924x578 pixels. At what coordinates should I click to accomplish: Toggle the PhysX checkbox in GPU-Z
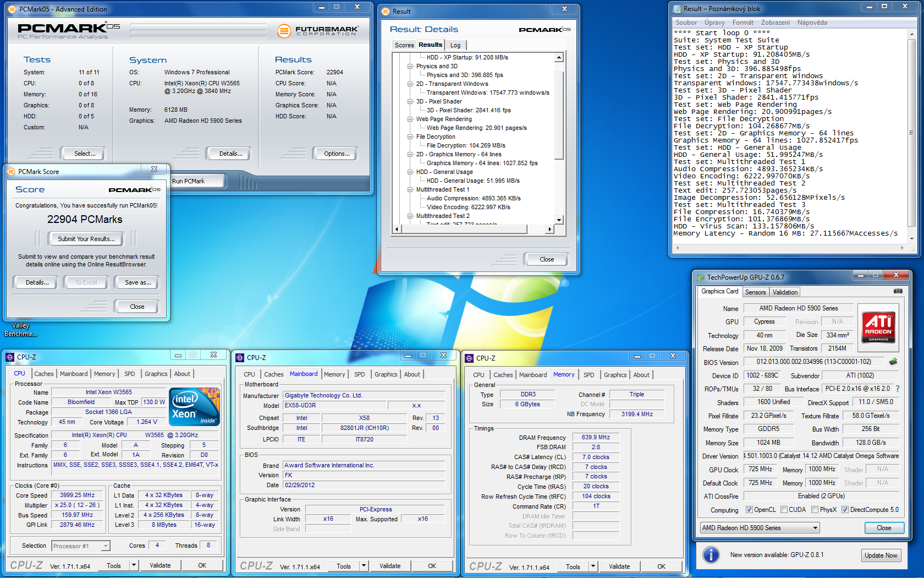(x=815, y=510)
